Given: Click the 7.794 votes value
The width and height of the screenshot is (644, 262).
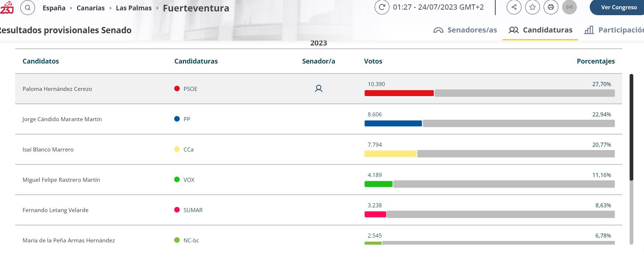Looking at the screenshot, I should coord(375,145).
